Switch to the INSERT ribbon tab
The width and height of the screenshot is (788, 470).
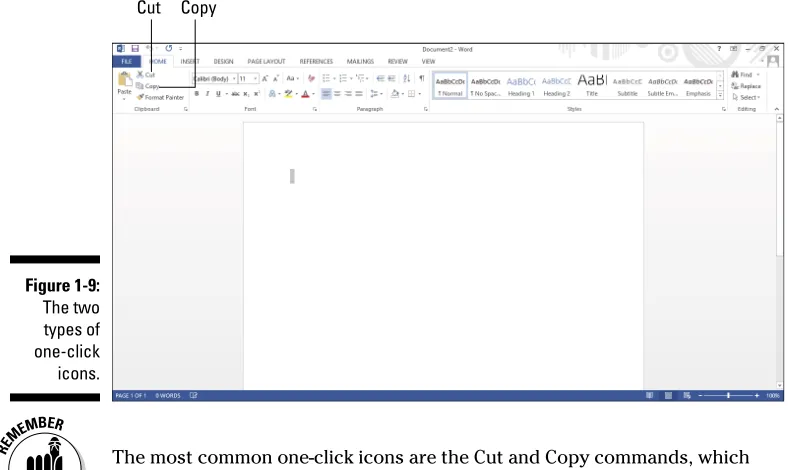pyautogui.click(x=190, y=61)
